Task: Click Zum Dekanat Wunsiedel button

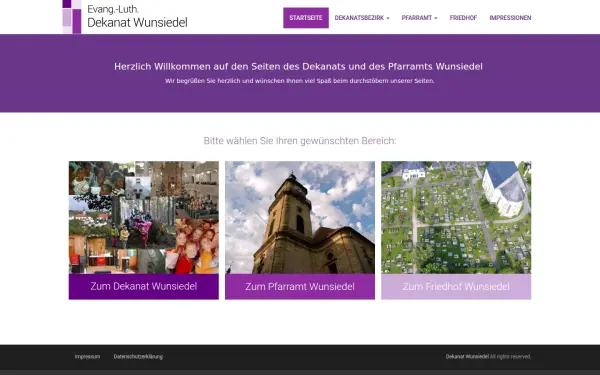Action: [144, 286]
